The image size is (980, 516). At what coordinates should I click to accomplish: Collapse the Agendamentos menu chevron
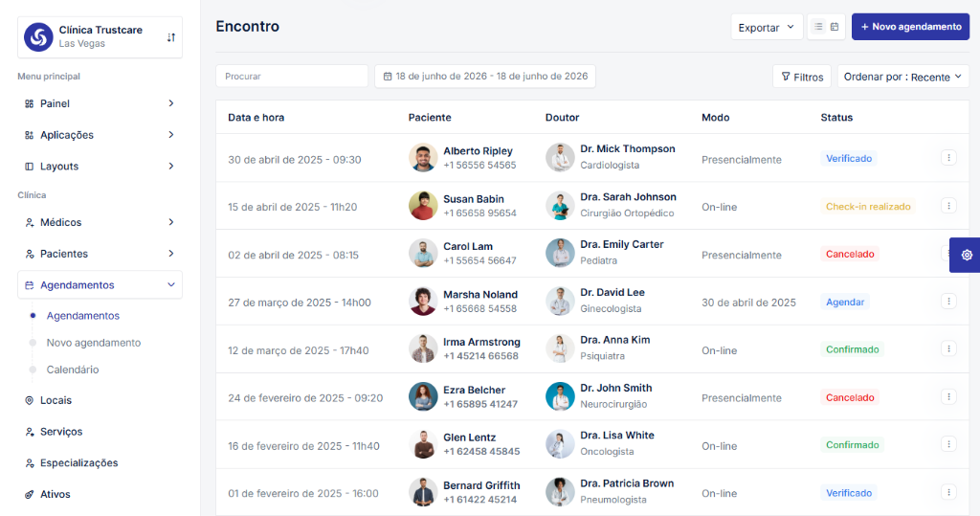pyautogui.click(x=171, y=284)
